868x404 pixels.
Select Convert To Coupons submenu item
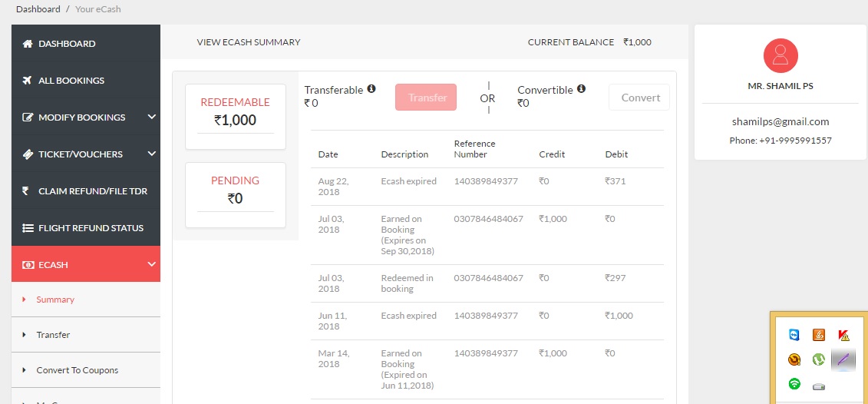(86, 370)
